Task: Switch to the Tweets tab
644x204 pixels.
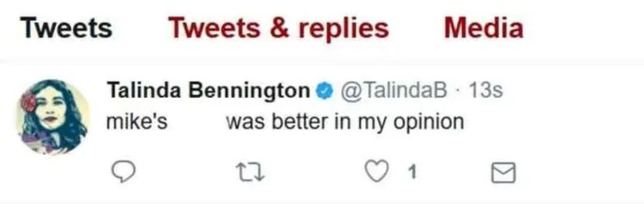Action: pyautogui.click(x=68, y=28)
